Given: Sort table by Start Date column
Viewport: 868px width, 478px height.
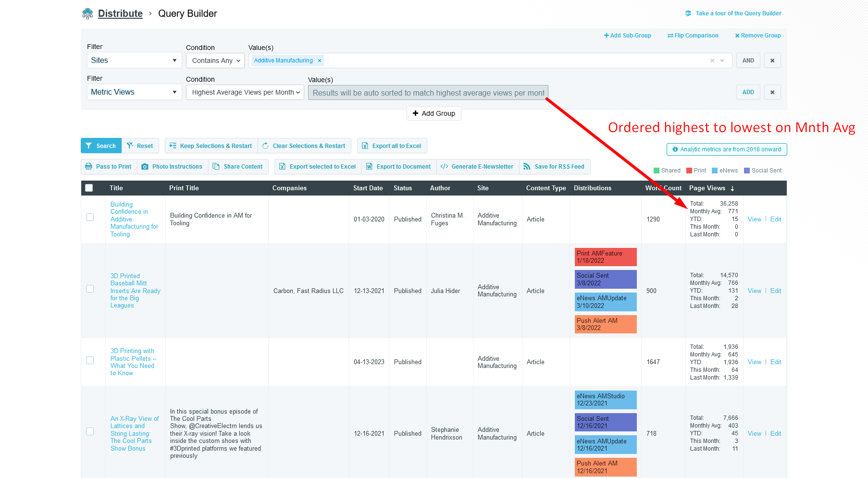Looking at the screenshot, I should tap(368, 188).
